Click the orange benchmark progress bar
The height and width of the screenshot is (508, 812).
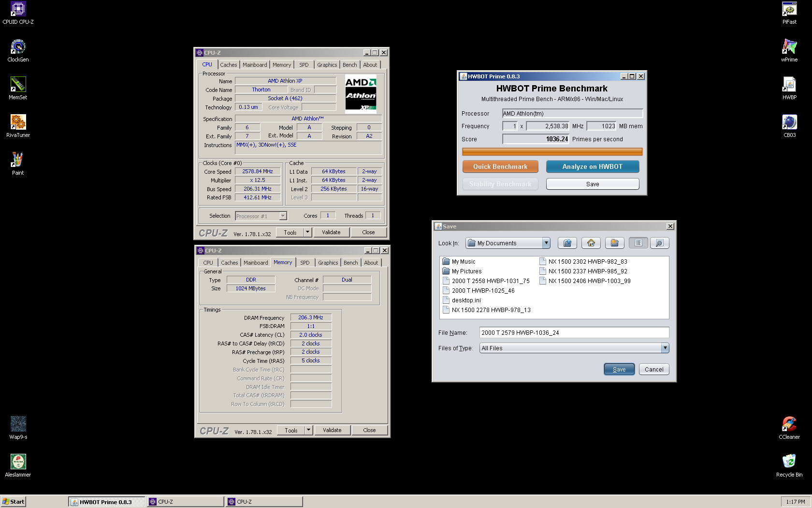tap(552, 152)
